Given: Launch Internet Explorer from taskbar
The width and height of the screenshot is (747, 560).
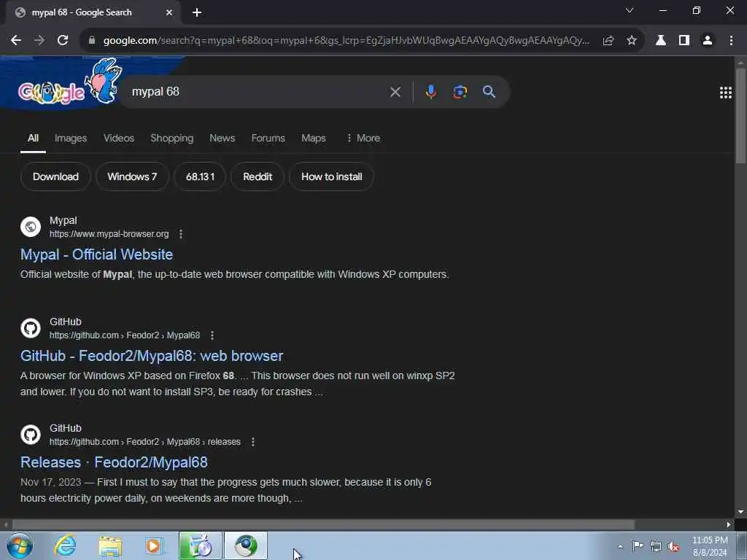Looking at the screenshot, I should [x=65, y=545].
